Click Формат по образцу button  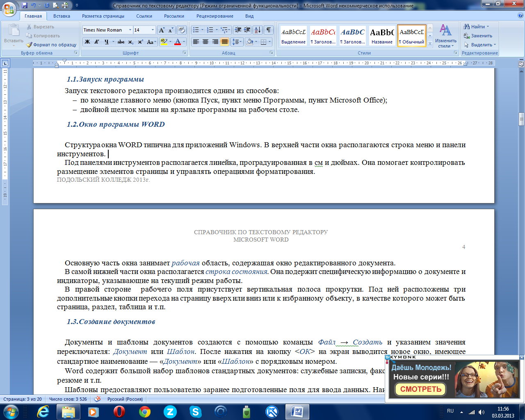(52, 45)
